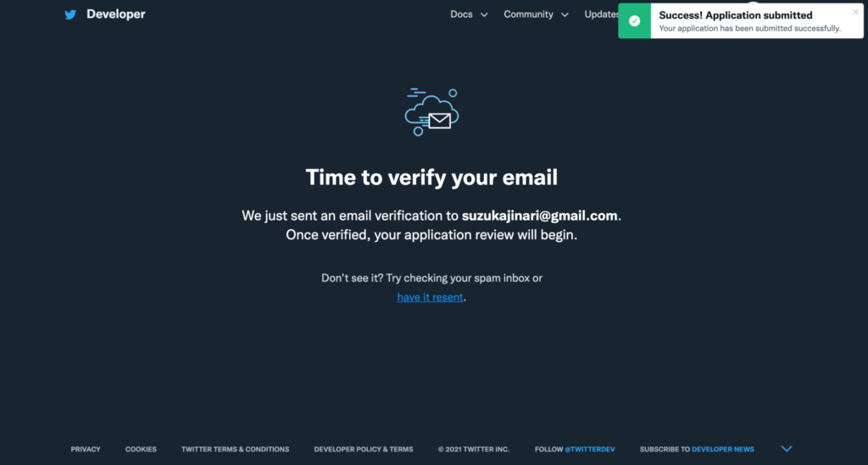Subscribe to Developer News link
The width and height of the screenshot is (868, 465).
(x=723, y=449)
